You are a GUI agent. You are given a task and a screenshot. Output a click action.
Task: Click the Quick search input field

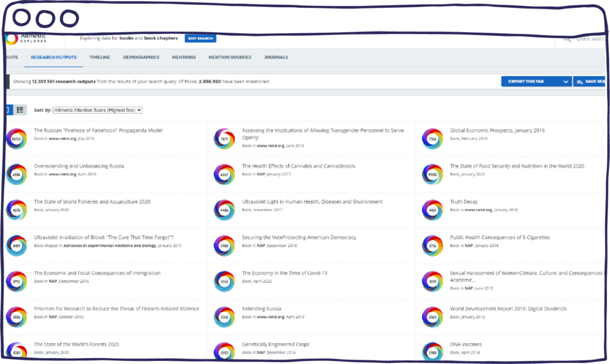(590, 39)
